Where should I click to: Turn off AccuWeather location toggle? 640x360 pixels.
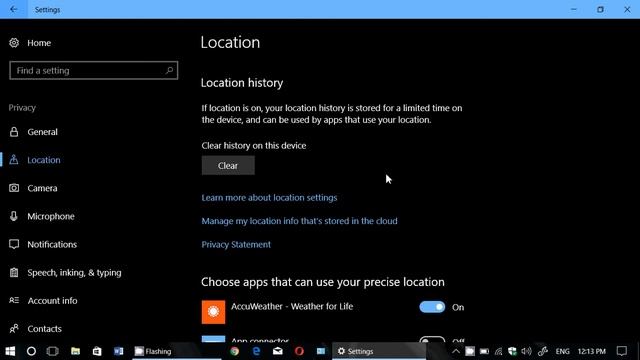432,307
